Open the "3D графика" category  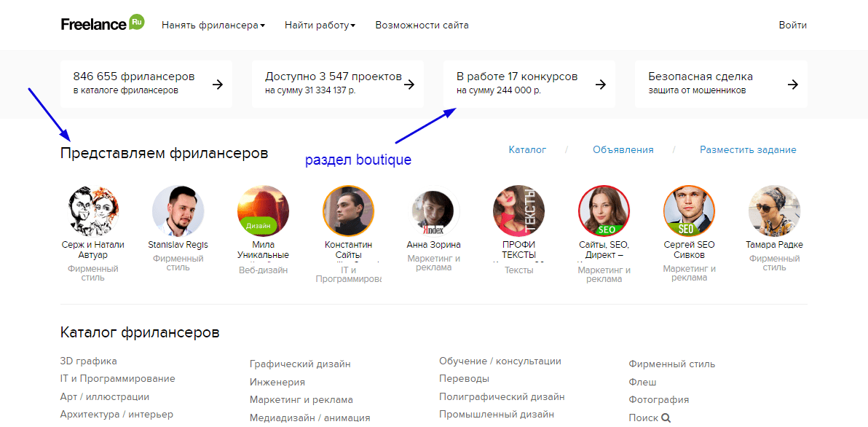tap(88, 361)
